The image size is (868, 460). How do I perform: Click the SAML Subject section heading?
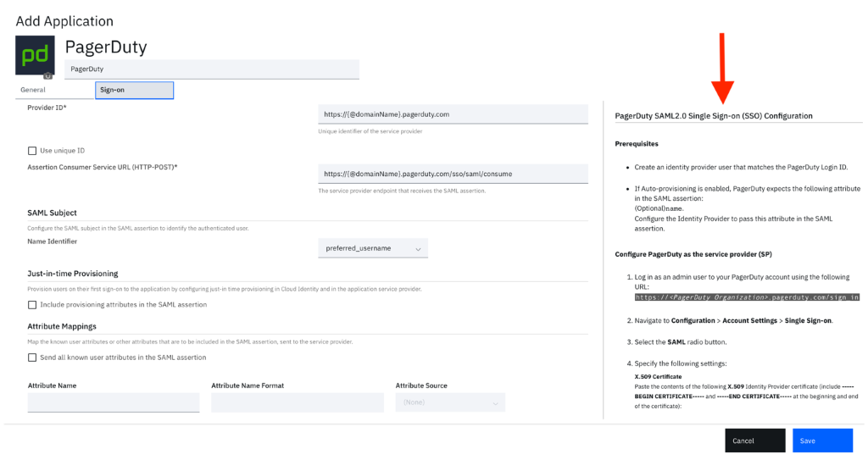coord(52,213)
